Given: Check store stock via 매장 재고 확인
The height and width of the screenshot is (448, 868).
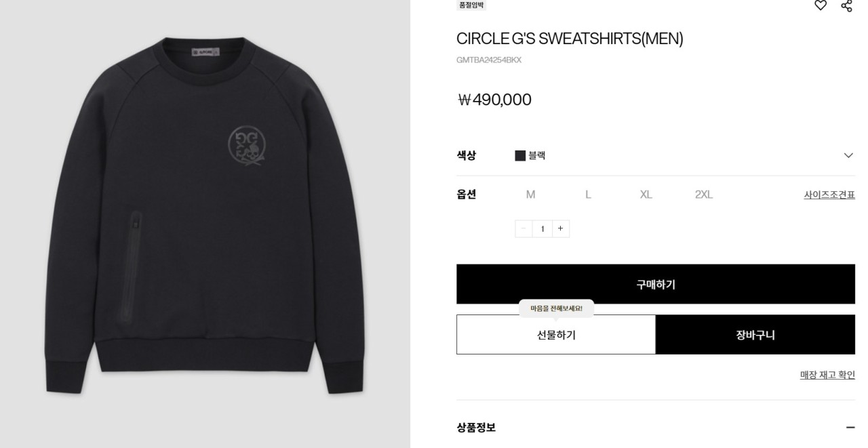Looking at the screenshot, I should pos(827,375).
